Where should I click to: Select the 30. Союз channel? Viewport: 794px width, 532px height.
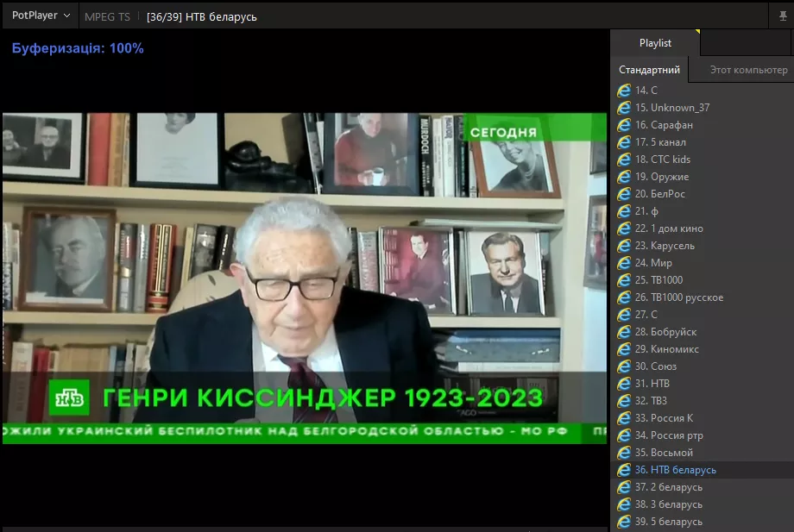coord(703,366)
